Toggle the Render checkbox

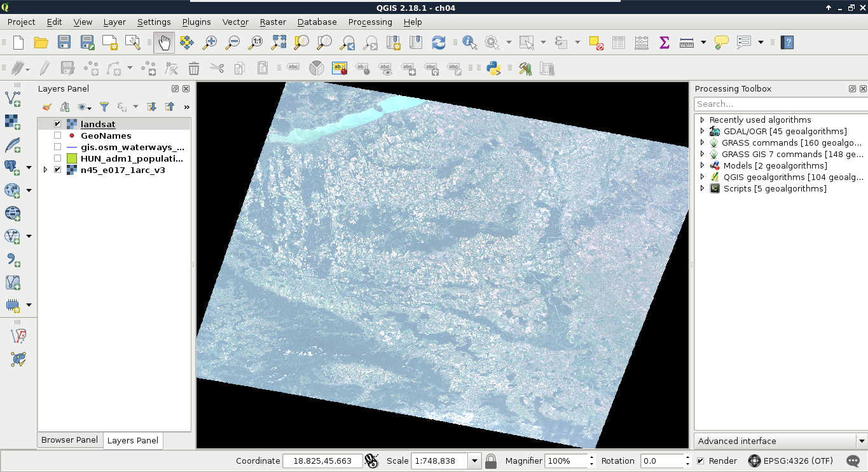[x=700, y=461]
